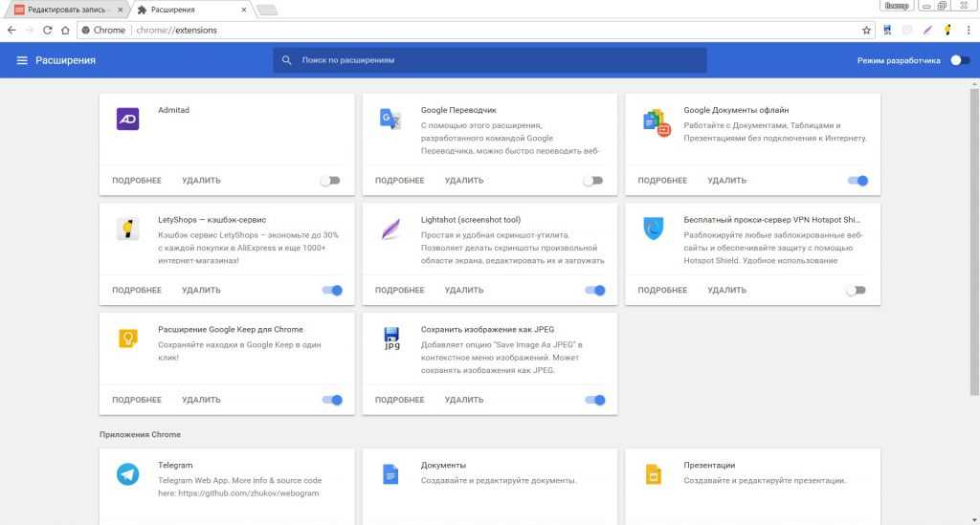Image resolution: width=980 pixels, height=525 pixels.
Task: Click ПОДРОБНЕЕ for Google Переводчик
Action: coord(399,181)
